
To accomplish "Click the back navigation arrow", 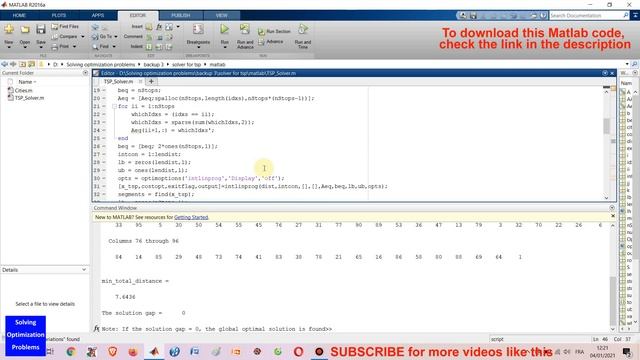I will pyautogui.click(x=4, y=64).
